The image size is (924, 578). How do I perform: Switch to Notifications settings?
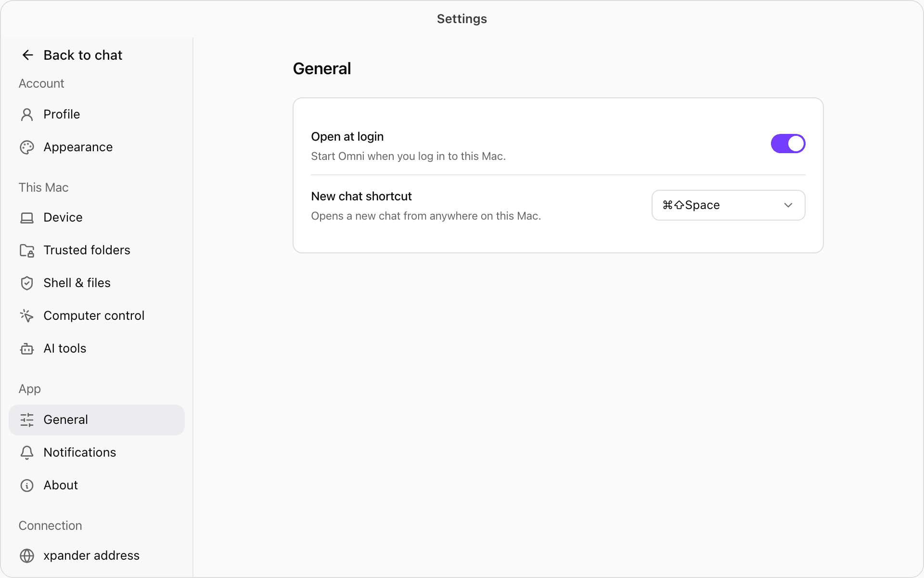pos(96,453)
